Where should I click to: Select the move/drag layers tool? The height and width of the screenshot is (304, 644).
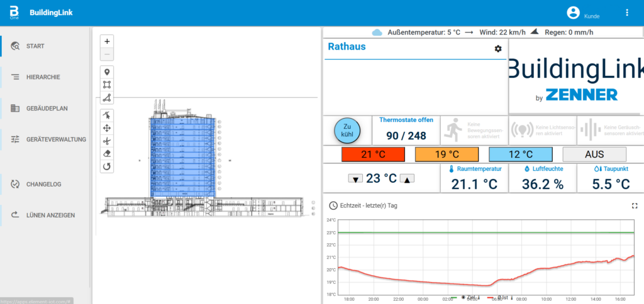107,128
